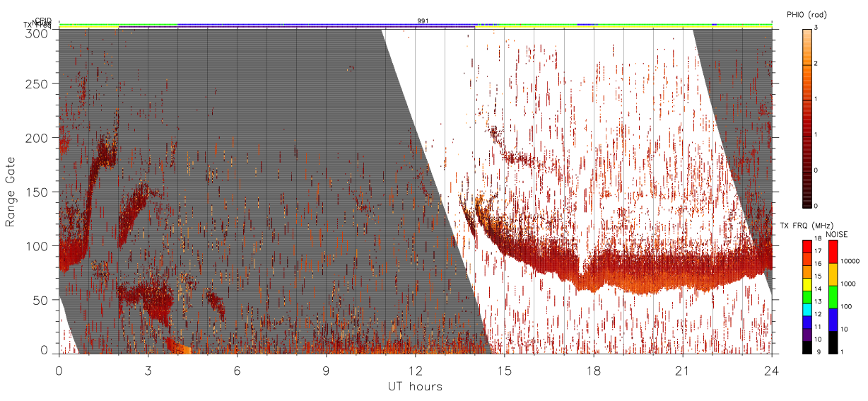Screen dimensions: 868x401
Task: Click the '16' label on TX FRQ legend
Action: (x=818, y=264)
